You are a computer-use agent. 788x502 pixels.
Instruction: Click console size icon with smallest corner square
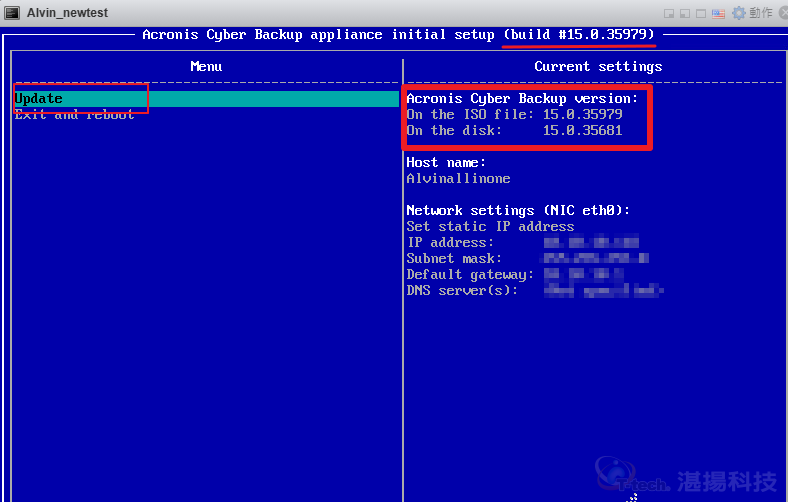tap(669, 14)
